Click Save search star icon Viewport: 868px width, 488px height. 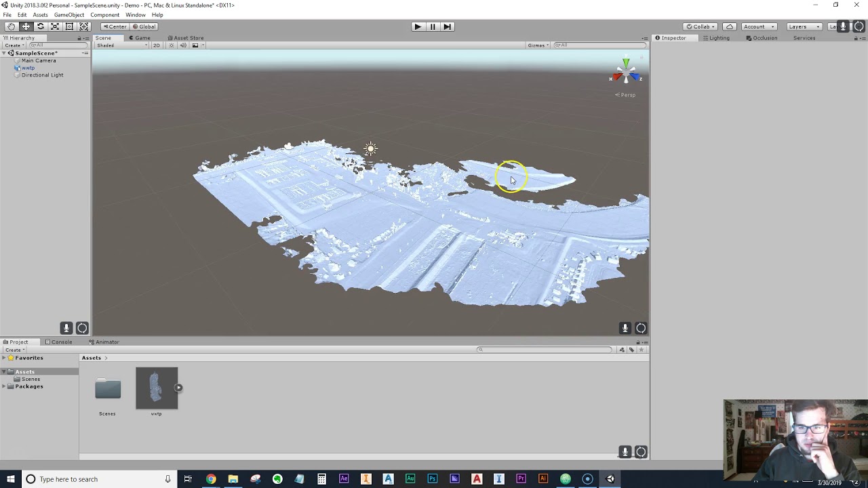click(x=642, y=350)
